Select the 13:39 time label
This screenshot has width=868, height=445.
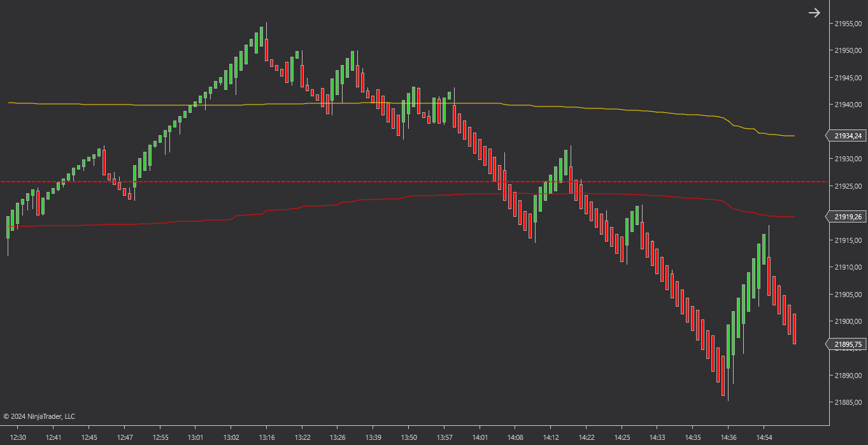(x=374, y=438)
